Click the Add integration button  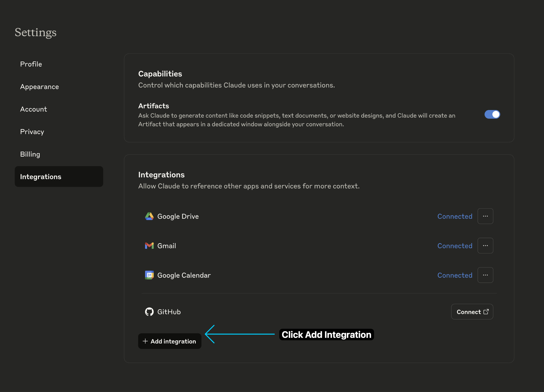click(170, 341)
